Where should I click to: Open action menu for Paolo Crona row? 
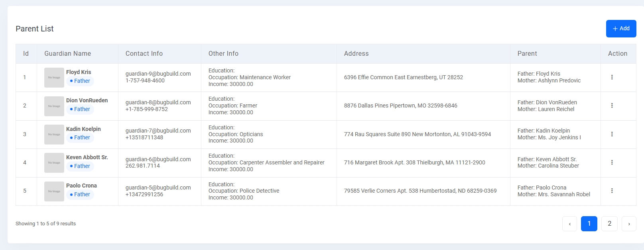pos(612,191)
